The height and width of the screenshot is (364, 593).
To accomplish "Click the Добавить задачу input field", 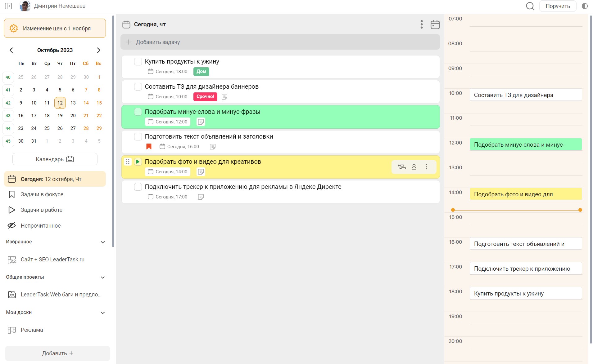I will [280, 42].
